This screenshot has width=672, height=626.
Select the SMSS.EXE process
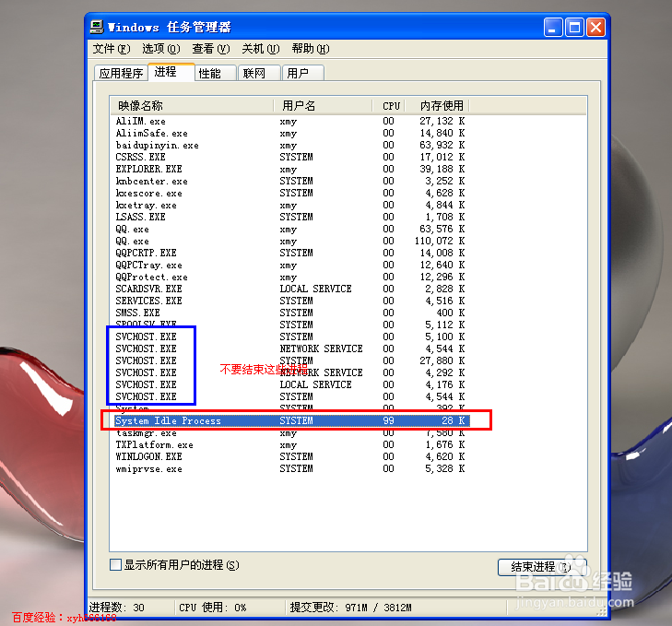290,313
